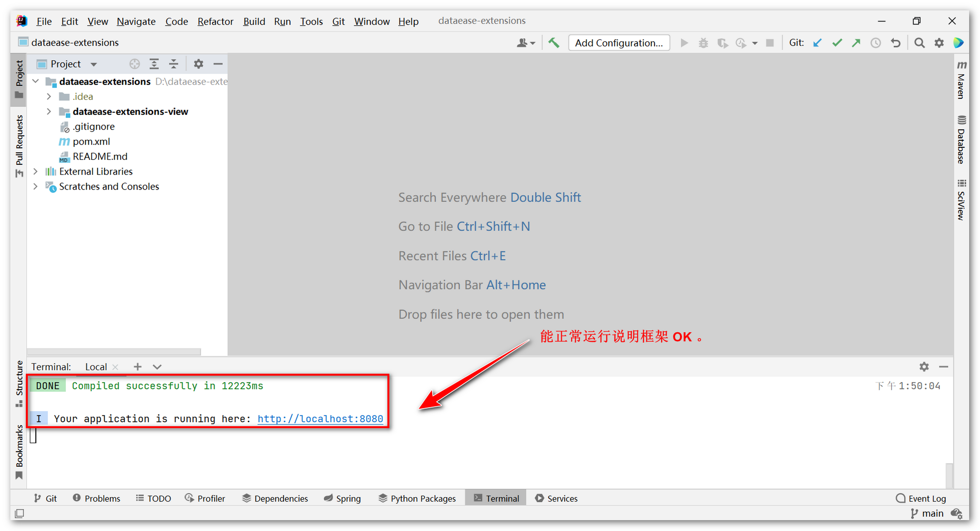Run the application with the play icon
Image resolution: width=980 pixels, height=531 pixels.
click(x=684, y=43)
